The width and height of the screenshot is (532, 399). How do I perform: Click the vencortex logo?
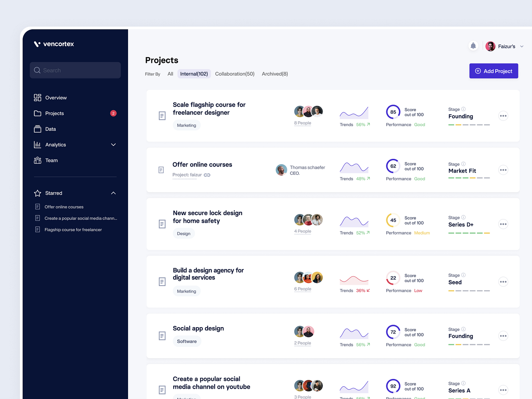point(54,44)
